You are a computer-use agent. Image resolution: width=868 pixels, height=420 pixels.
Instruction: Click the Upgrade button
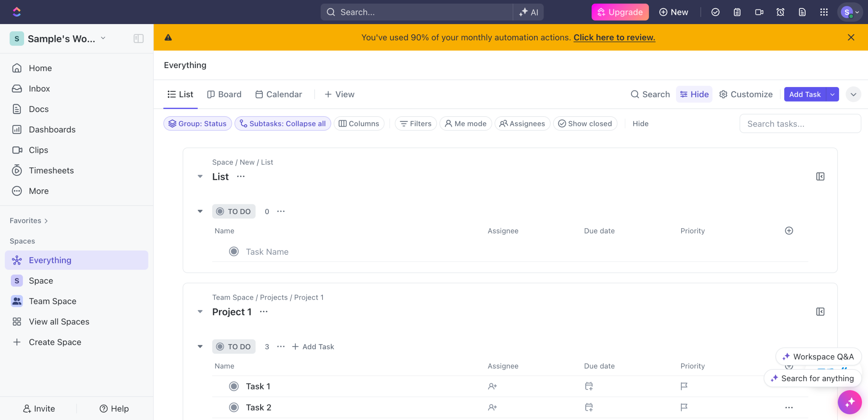(620, 12)
